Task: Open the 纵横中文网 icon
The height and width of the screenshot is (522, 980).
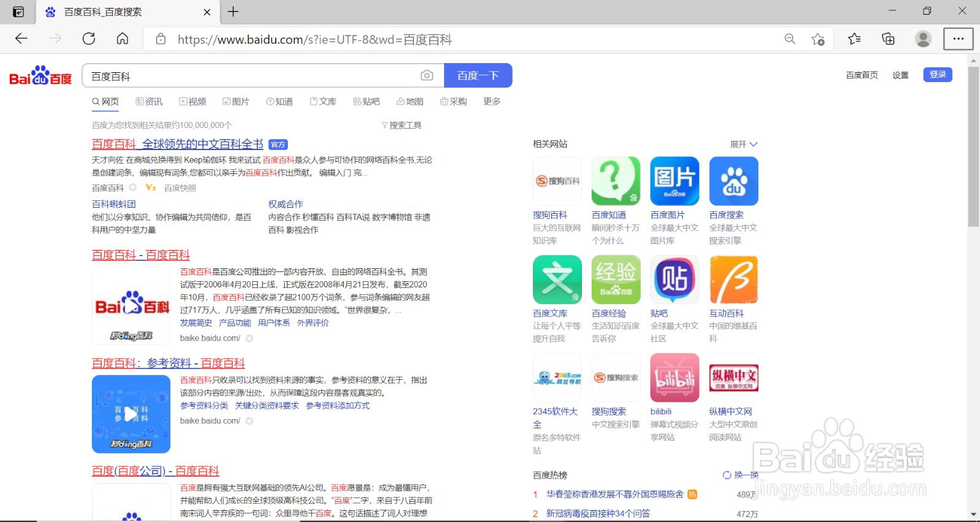Action: [734, 377]
